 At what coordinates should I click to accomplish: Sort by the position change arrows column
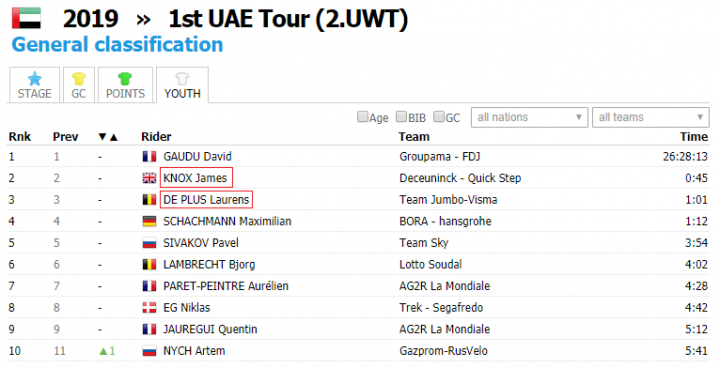click(108, 137)
